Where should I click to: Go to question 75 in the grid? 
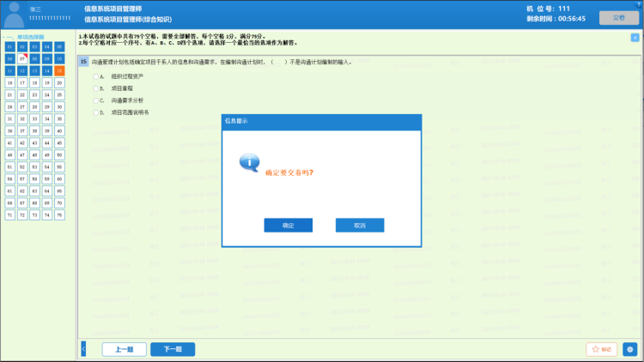click(x=59, y=214)
